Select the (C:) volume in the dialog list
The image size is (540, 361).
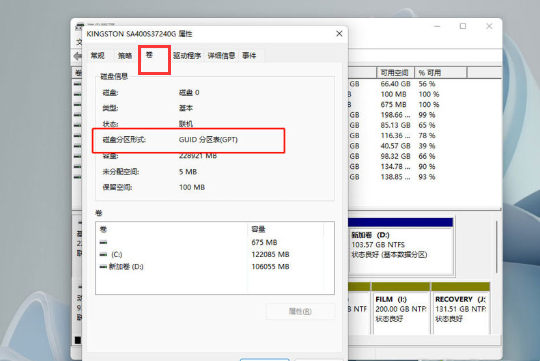(116, 255)
